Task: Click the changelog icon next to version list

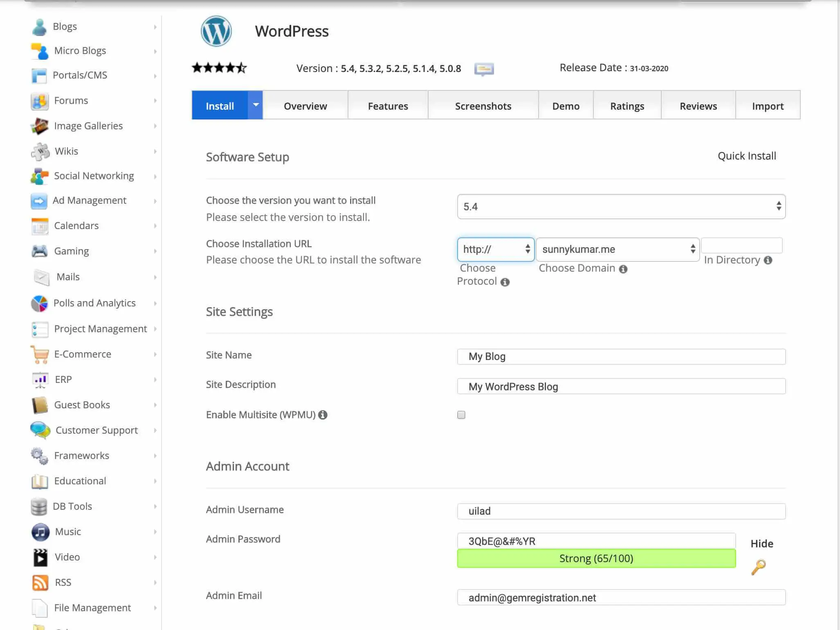Action: (x=484, y=69)
